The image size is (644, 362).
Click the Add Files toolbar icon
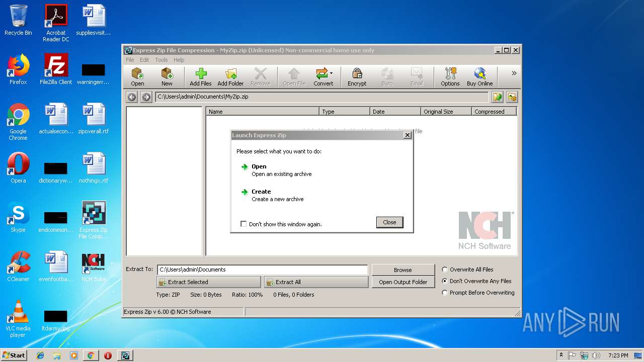click(x=201, y=77)
